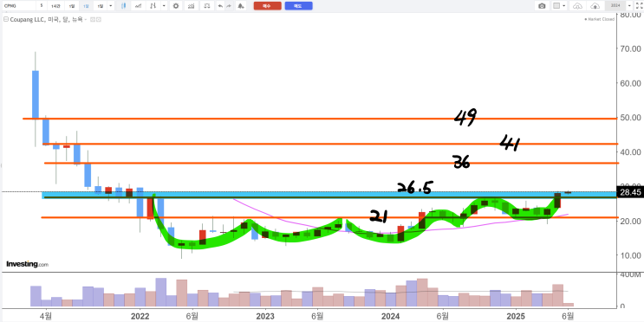Click the Investing.com logo link
The height and width of the screenshot is (322, 644).
pyautogui.click(x=27, y=264)
